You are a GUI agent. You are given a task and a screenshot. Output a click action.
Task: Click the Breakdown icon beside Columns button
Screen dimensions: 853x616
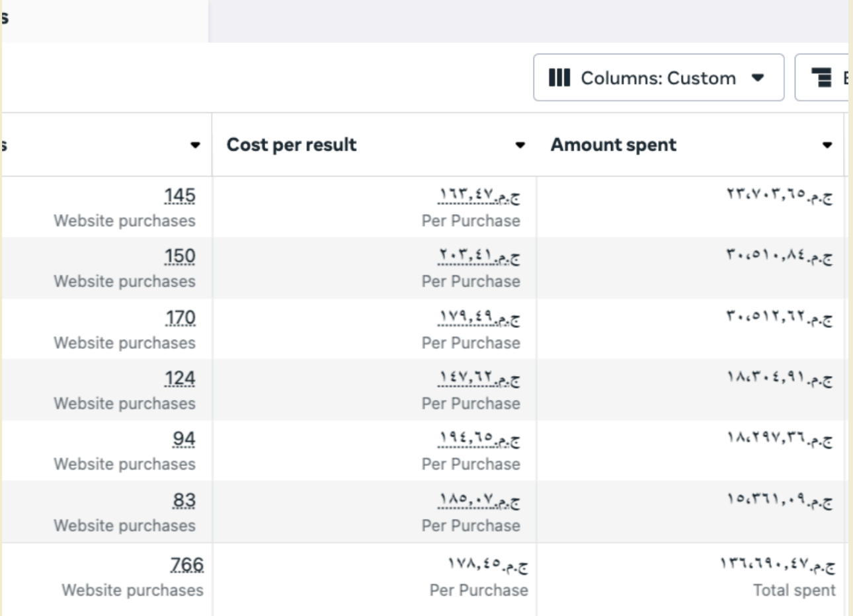pos(821,78)
